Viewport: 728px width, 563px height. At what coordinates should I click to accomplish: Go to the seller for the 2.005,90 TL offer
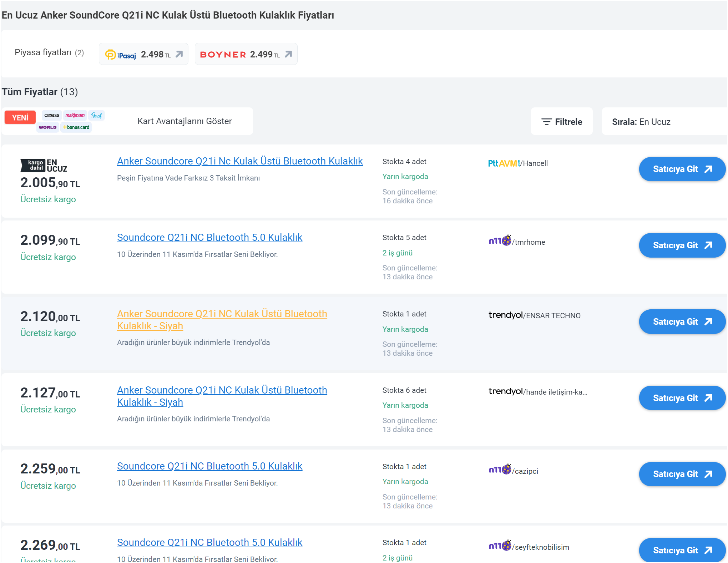coord(682,169)
